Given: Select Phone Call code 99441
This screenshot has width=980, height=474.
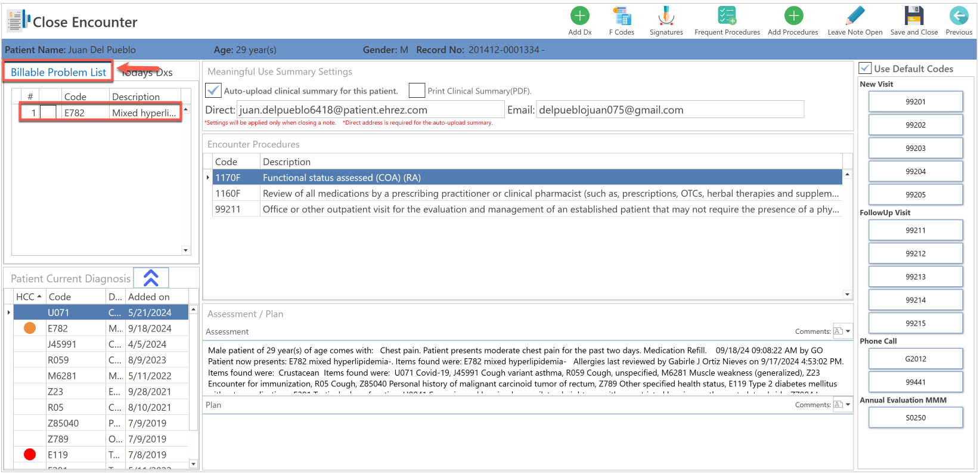Looking at the screenshot, I should [x=915, y=382].
